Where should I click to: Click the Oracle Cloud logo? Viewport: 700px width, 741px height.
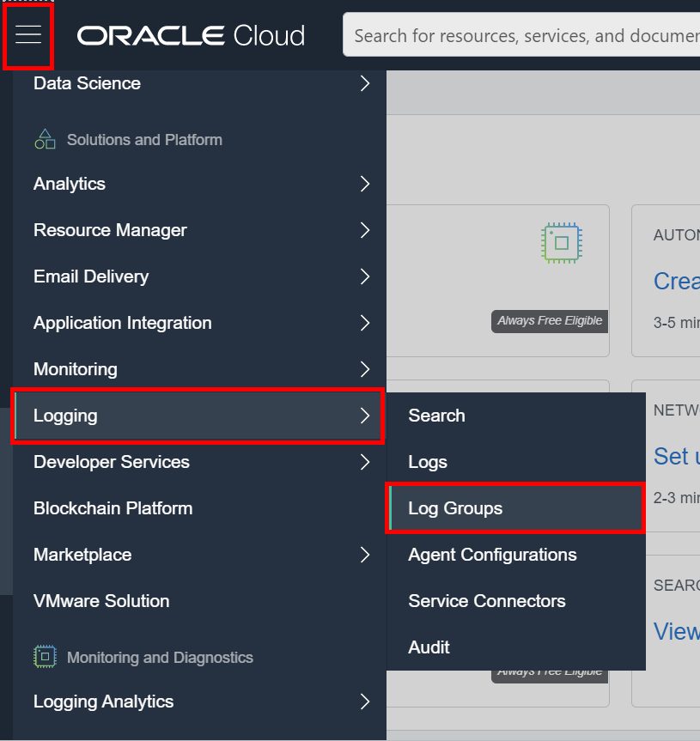(191, 35)
